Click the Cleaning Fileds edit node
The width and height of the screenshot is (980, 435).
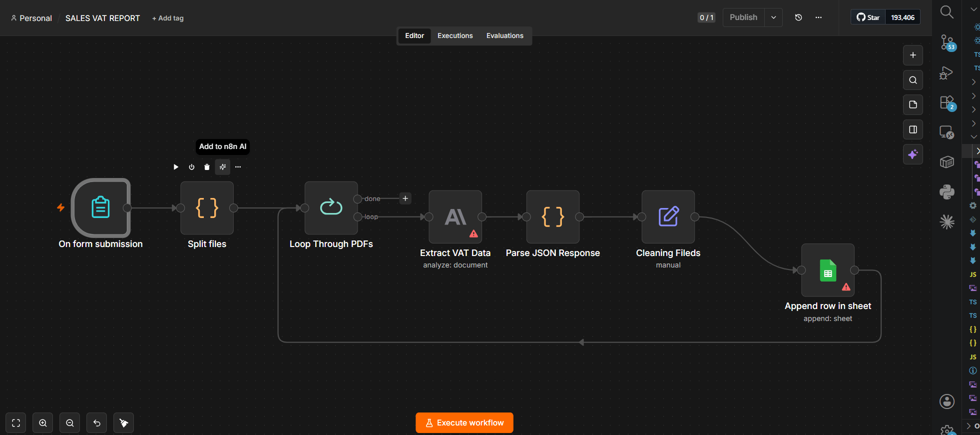pyautogui.click(x=668, y=216)
